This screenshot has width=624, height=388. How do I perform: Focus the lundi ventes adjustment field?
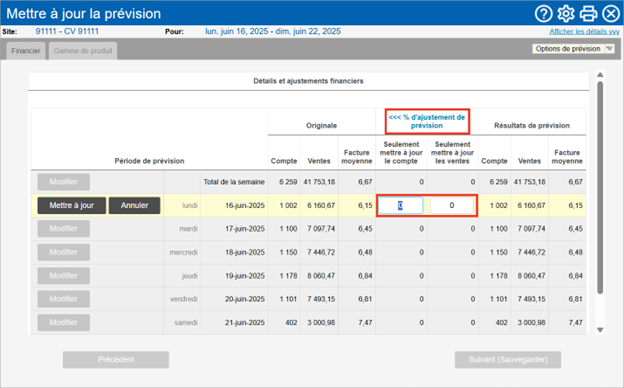pyautogui.click(x=452, y=205)
